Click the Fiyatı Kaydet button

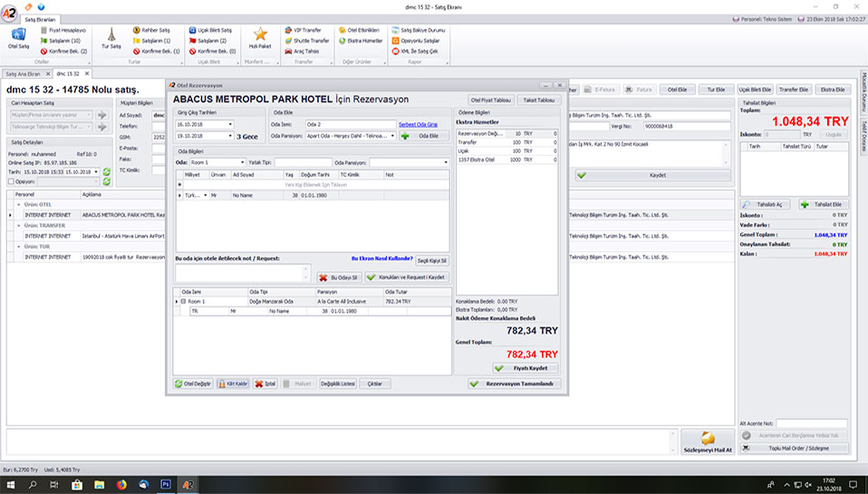(x=526, y=368)
